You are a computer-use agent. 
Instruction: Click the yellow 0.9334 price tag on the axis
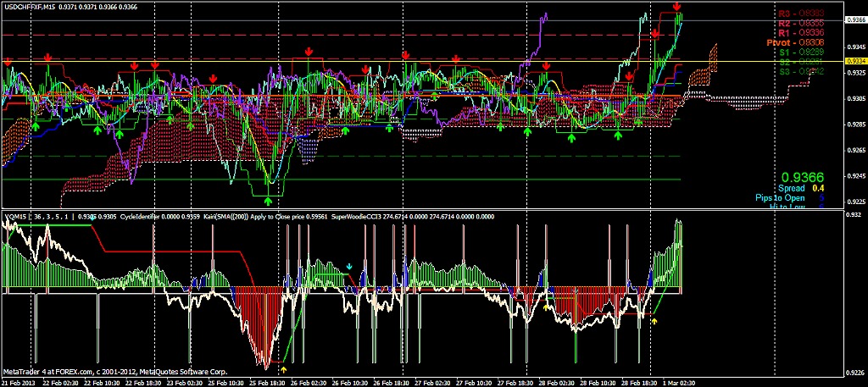coord(854,61)
